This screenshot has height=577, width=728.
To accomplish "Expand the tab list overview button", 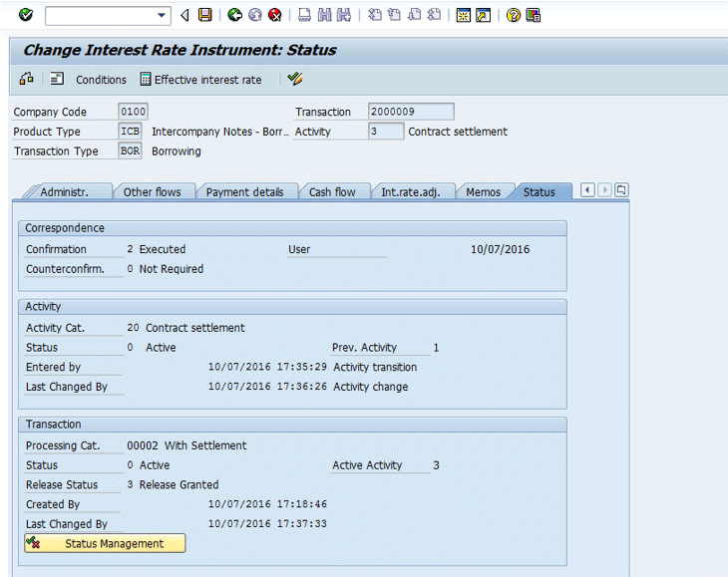I will 622,190.
